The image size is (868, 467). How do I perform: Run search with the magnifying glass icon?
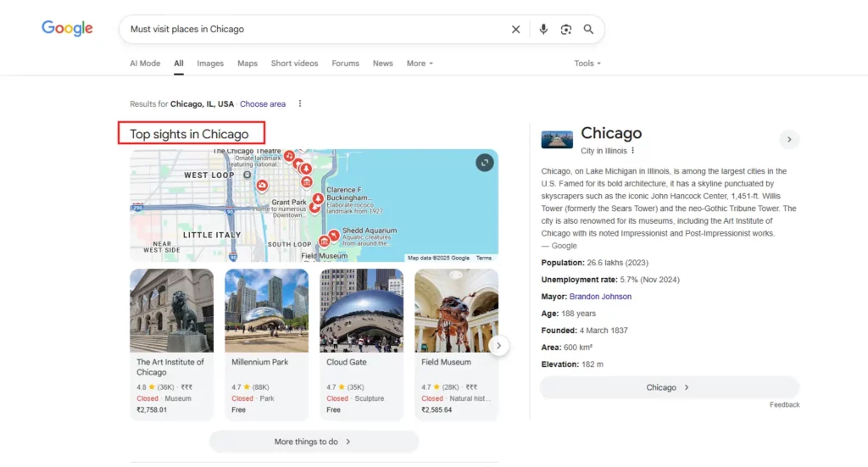(588, 30)
